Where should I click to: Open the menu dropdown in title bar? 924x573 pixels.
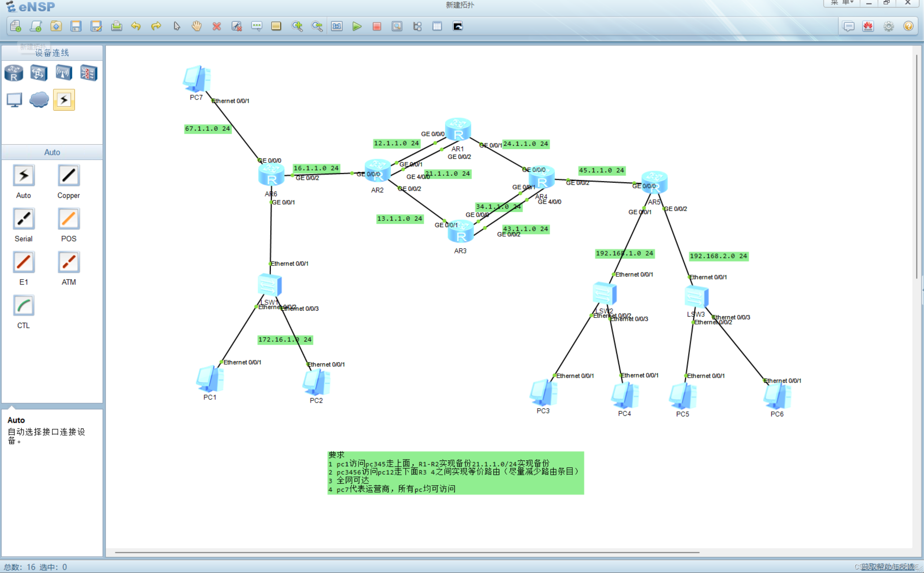(x=842, y=3)
